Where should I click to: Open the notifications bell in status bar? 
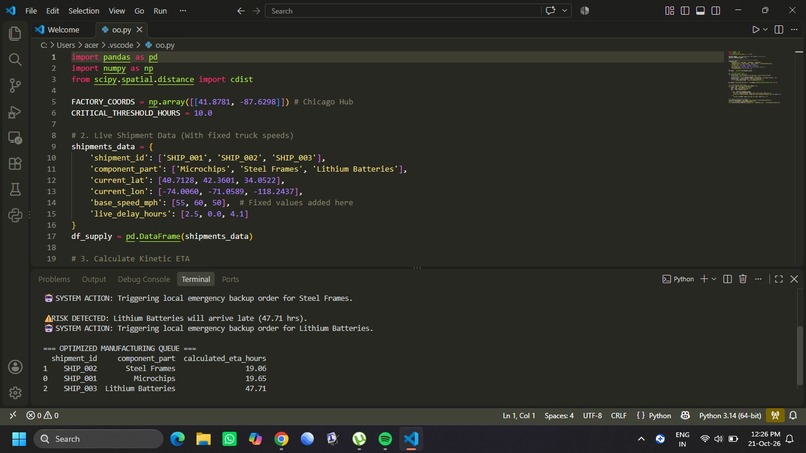click(793, 415)
